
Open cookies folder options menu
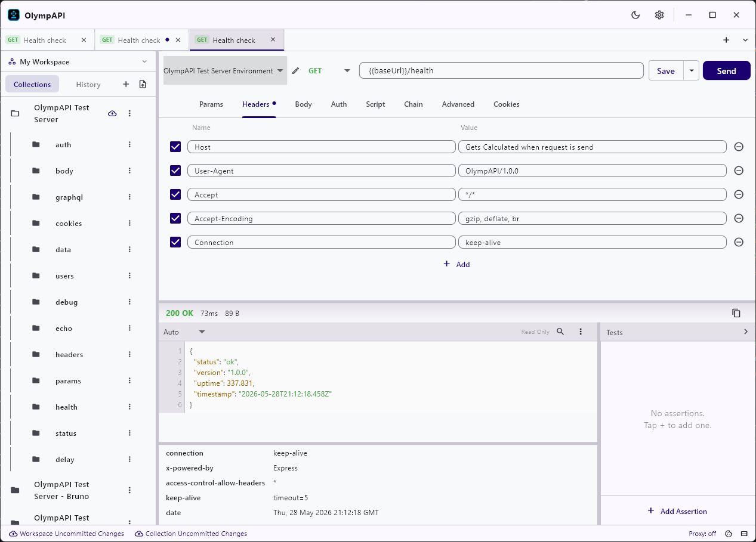[x=129, y=223]
